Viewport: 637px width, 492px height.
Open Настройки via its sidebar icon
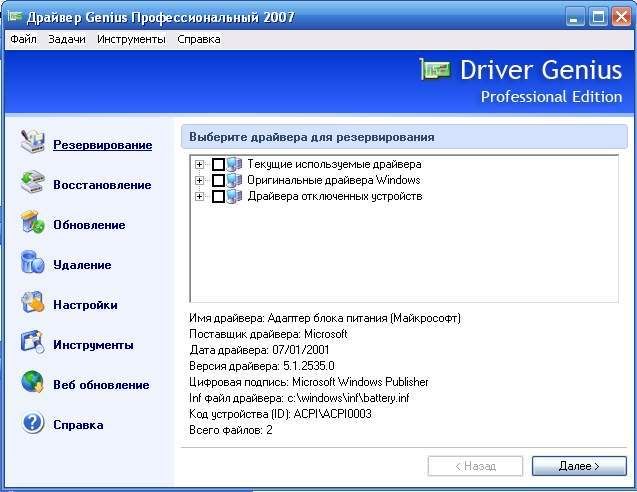tap(33, 304)
